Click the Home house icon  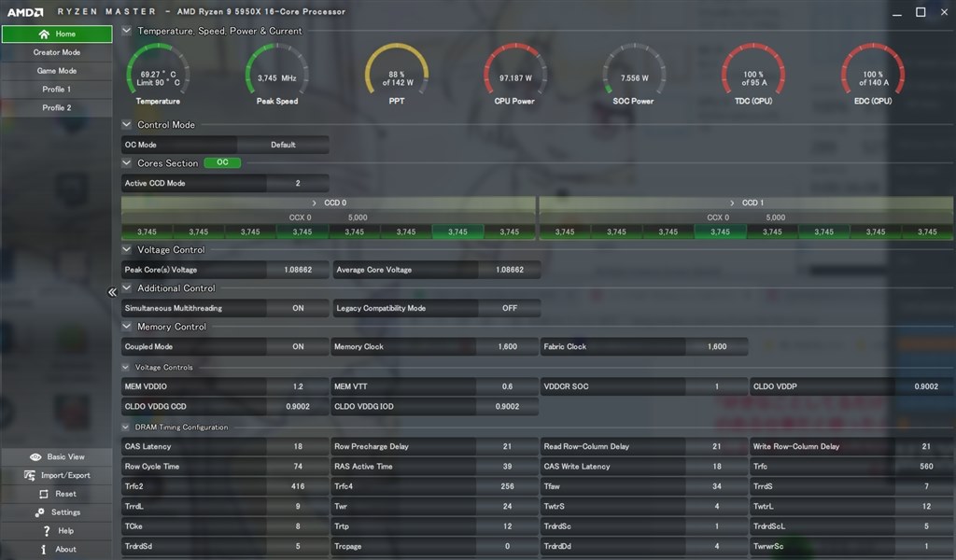click(x=43, y=35)
